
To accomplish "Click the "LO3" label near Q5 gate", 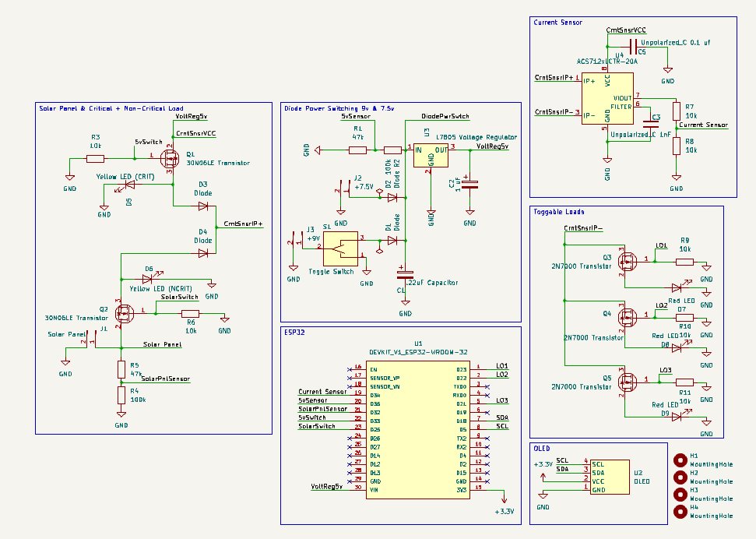I will 666,370.
